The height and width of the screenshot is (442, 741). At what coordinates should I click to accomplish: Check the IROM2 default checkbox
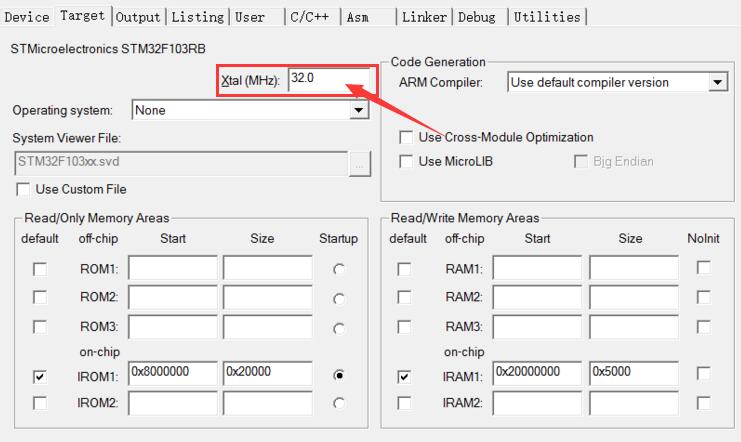pyautogui.click(x=40, y=403)
